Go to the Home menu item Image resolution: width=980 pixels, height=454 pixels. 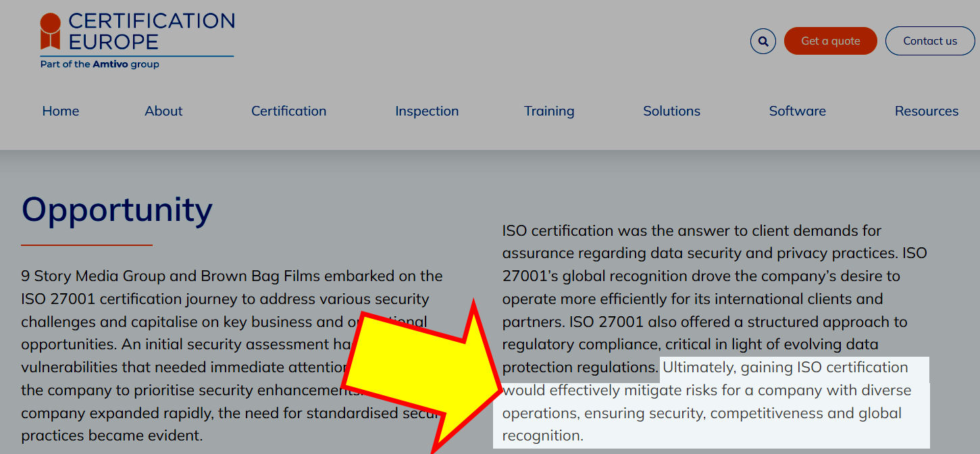pos(61,111)
